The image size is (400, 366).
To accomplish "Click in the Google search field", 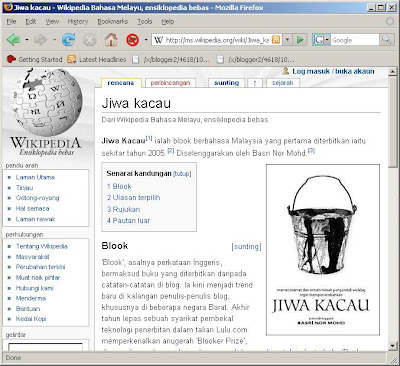I will point(355,40).
